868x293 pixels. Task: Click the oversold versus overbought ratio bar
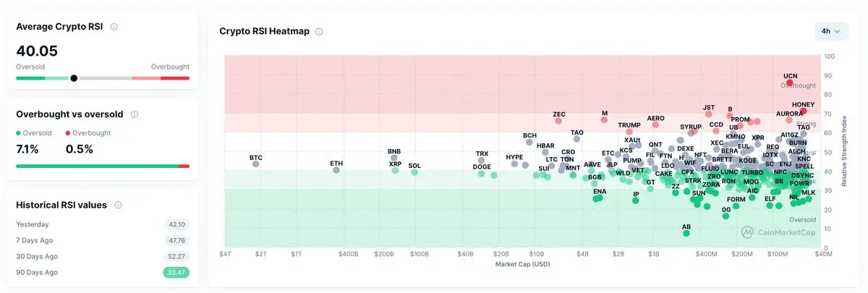[102, 166]
